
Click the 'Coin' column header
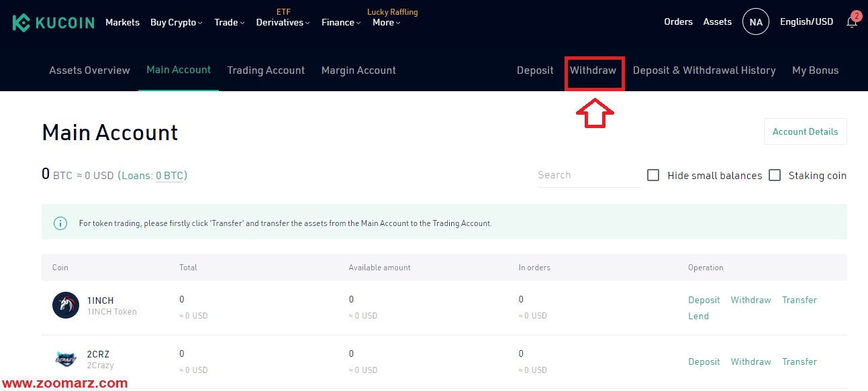(x=60, y=268)
